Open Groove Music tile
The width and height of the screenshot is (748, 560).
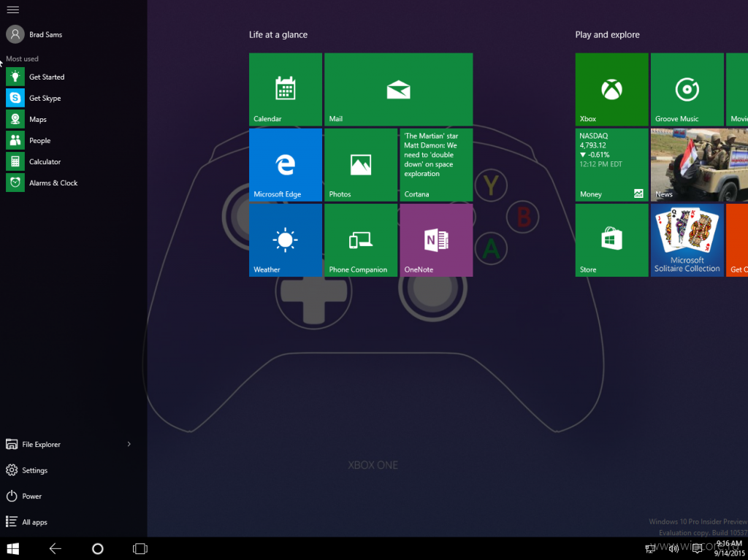coord(687,89)
